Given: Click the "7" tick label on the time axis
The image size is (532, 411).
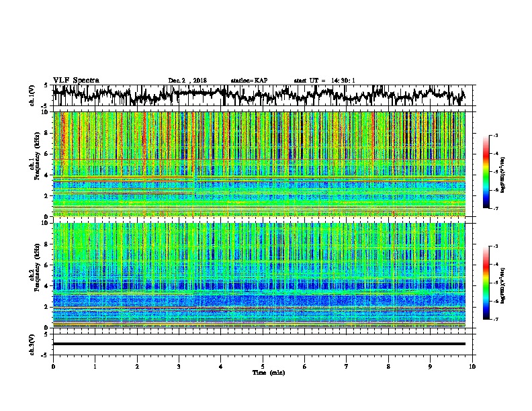Looking at the screenshot, I should pyautogui.click(x=346, y=367).
